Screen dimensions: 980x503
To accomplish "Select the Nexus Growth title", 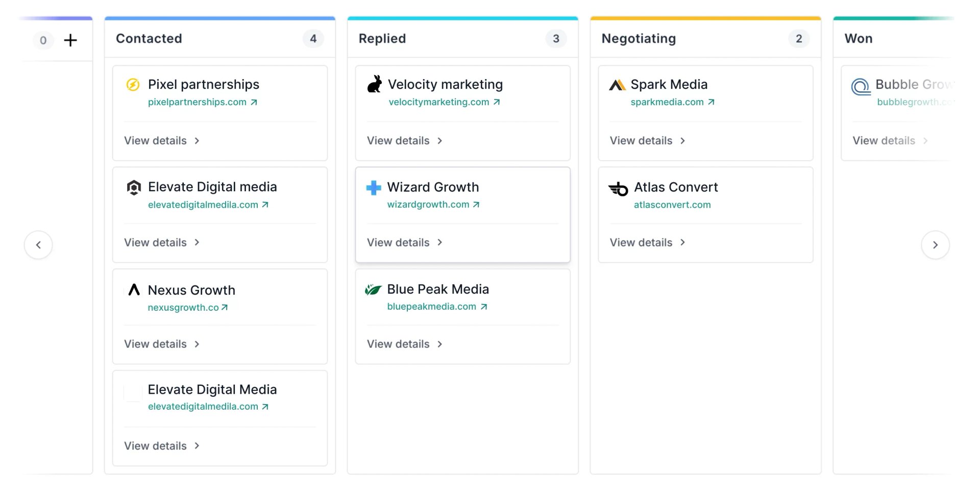I will (x=191, y=290).
